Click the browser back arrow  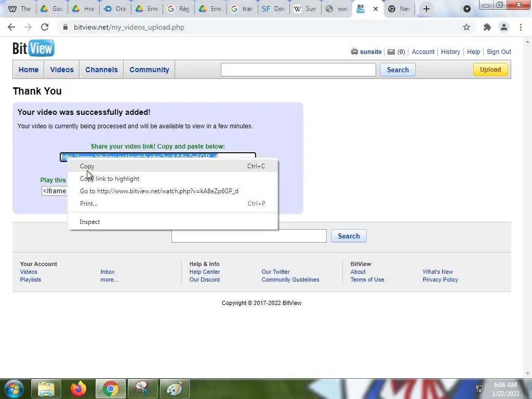(11, 27)
